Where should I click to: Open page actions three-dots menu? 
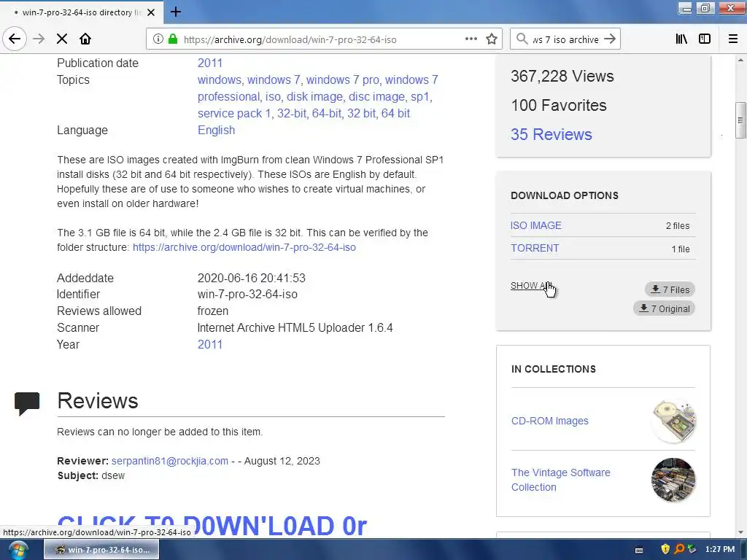(471, 39)
